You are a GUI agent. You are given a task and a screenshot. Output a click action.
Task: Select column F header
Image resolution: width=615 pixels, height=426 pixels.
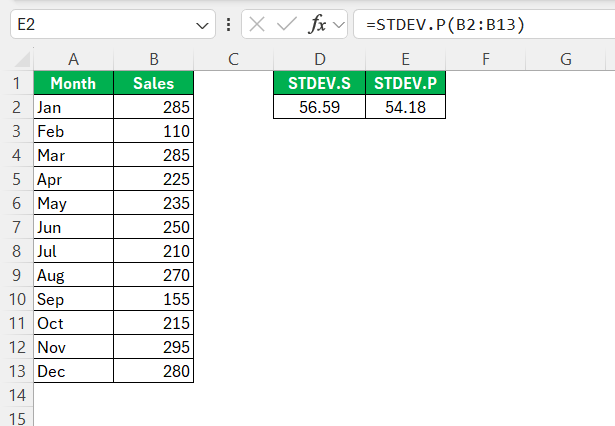click(486, 59)
